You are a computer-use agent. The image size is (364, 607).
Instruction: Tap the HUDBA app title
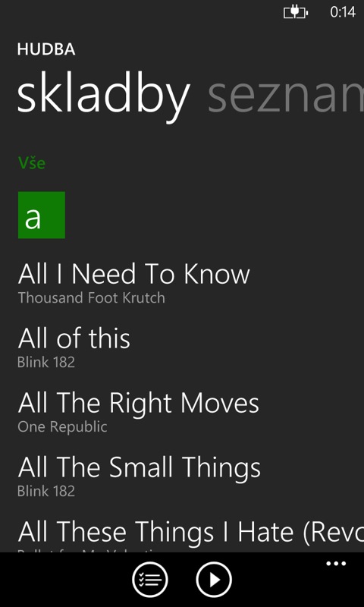[46, 49]
